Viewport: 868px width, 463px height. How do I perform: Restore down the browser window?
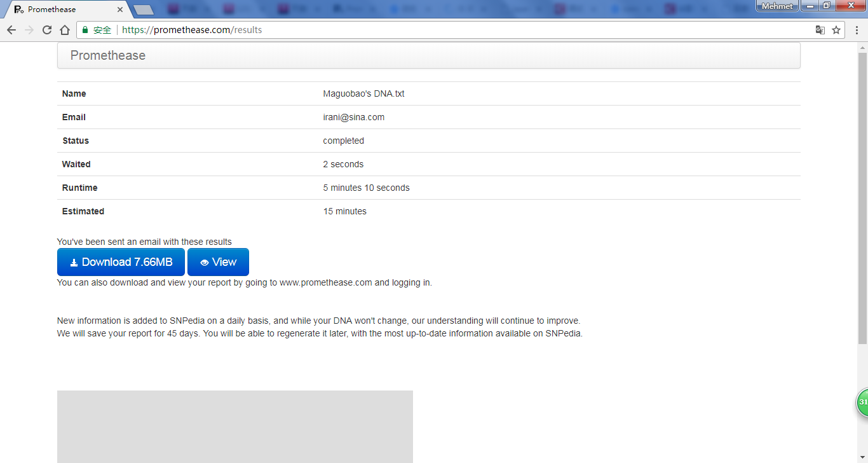tap(826, 6)
